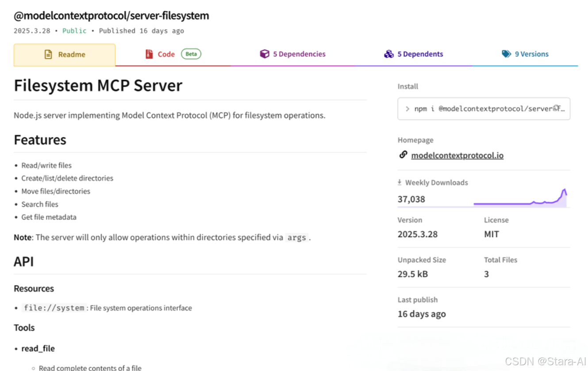The height and width of the screenshot is (371, 588).
Task: Click the Filesystem MCP Server heading
Action: [98, 85]
